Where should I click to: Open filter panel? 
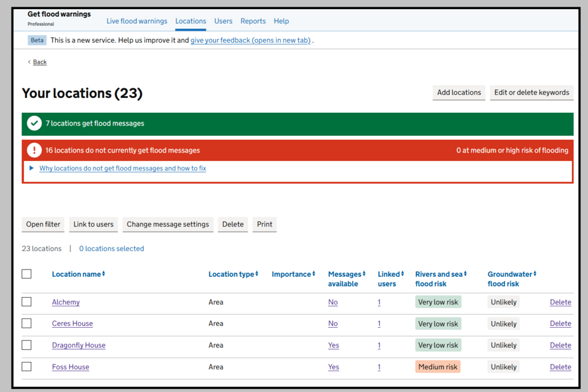pyautogui.click(x=43, y=224)
